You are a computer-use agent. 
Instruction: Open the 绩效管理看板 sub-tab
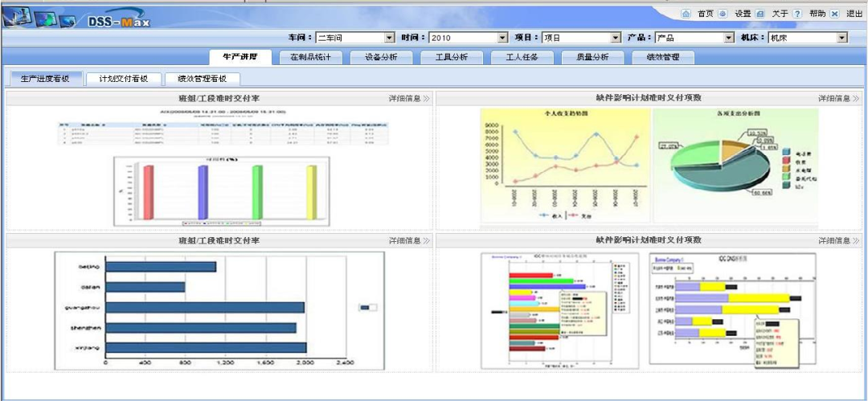pyautogui.click(x=202, y=79)
